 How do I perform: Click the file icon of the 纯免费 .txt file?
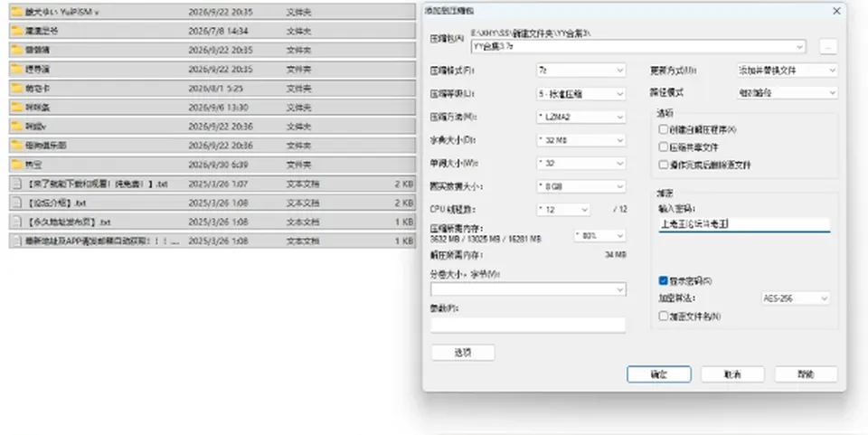pyautogui.click(x=17, y=184)
